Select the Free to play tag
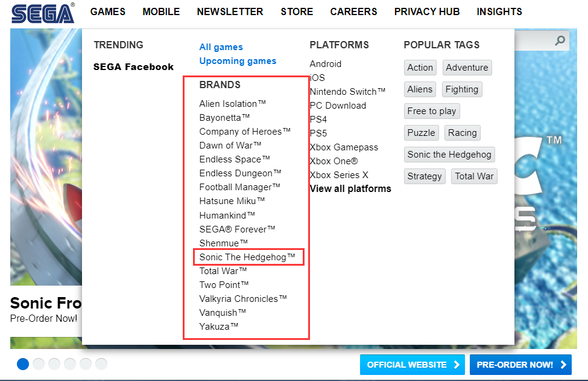 pyautogui.click(x=432, y=111)
